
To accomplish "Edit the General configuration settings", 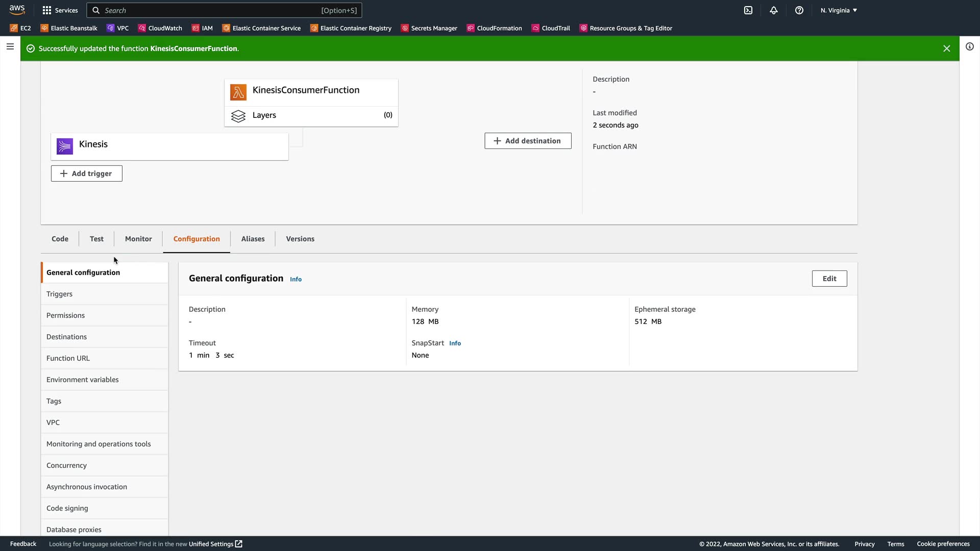I will (829, 279).
